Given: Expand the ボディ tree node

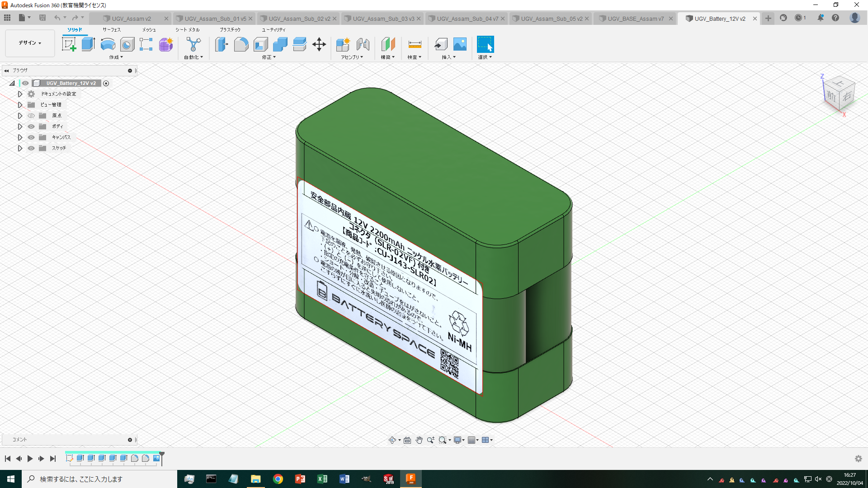Looking at the screenshot, I should [20, 127].
